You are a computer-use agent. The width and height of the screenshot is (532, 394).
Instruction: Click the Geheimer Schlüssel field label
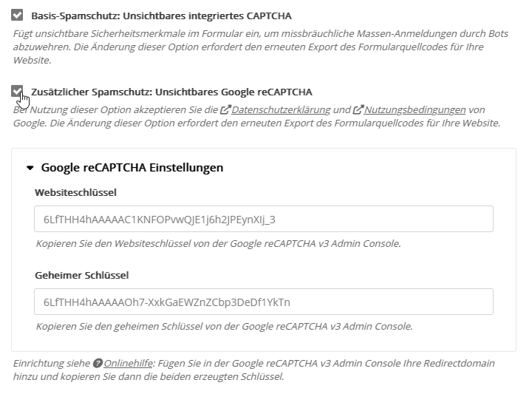[82, 275]
